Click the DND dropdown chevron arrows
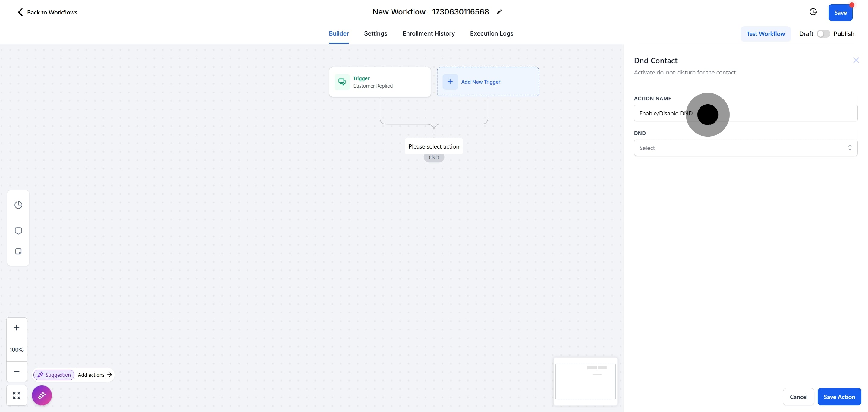Image resolution: width=868 pixels, height=412 pixels. [850, 148]
